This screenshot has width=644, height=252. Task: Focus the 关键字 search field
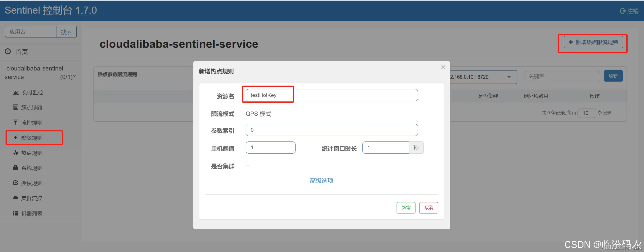pyautogui.click(x=562, y=76)
